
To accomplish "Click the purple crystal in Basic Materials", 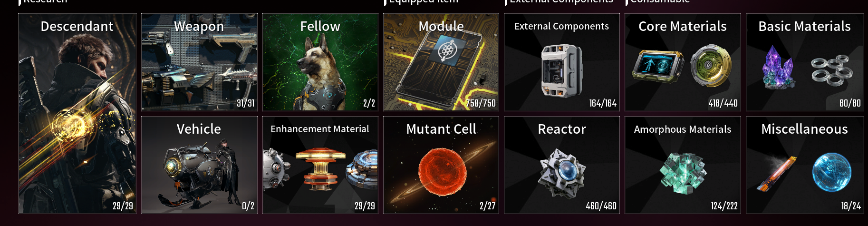I will click(778, 68).
